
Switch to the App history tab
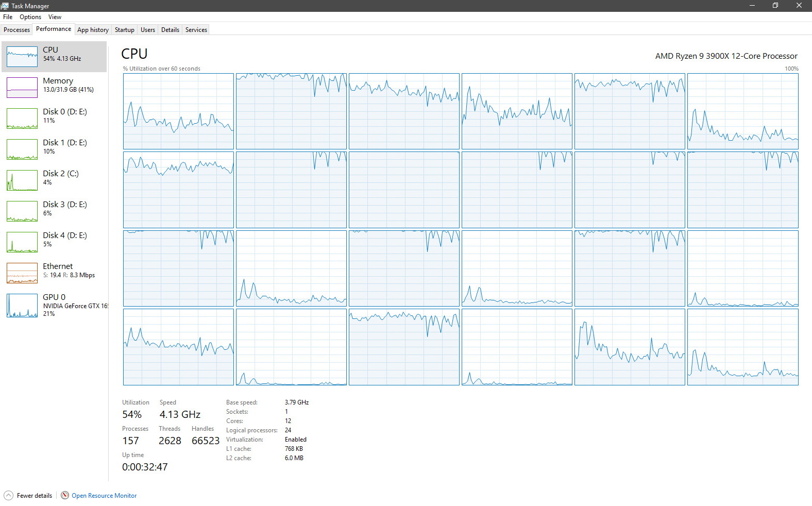click(93, 30)
